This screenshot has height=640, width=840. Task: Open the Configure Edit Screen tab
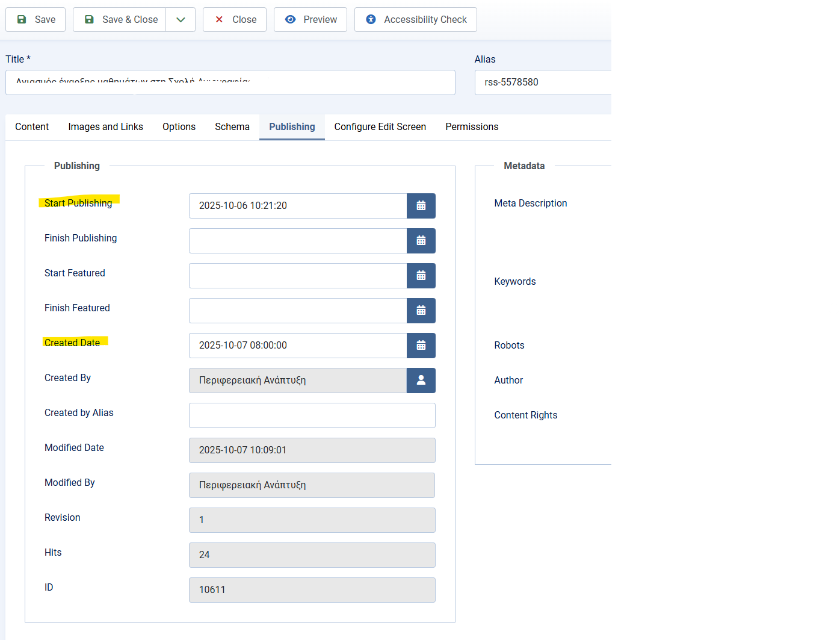pos(380,127)
